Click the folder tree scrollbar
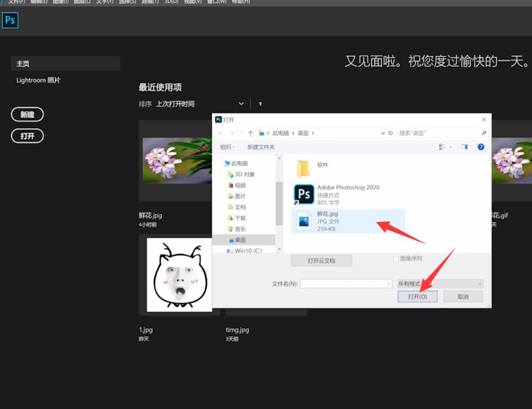 pos(279,203)
